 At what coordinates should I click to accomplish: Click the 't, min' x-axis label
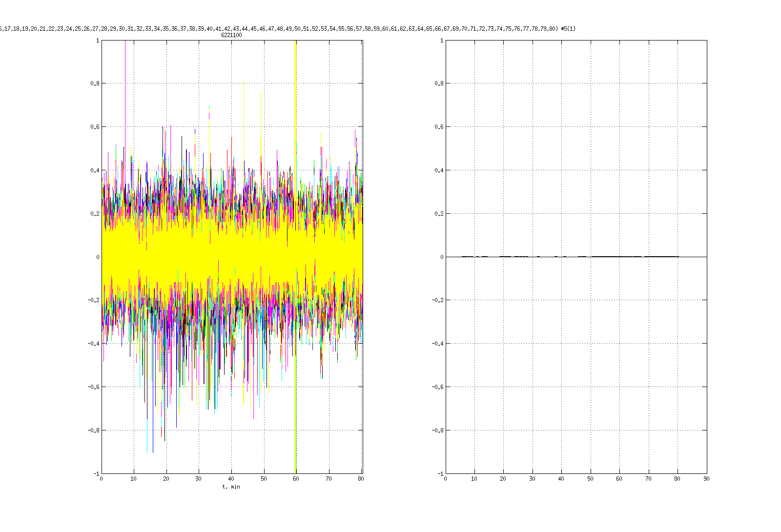click(231, 487)
